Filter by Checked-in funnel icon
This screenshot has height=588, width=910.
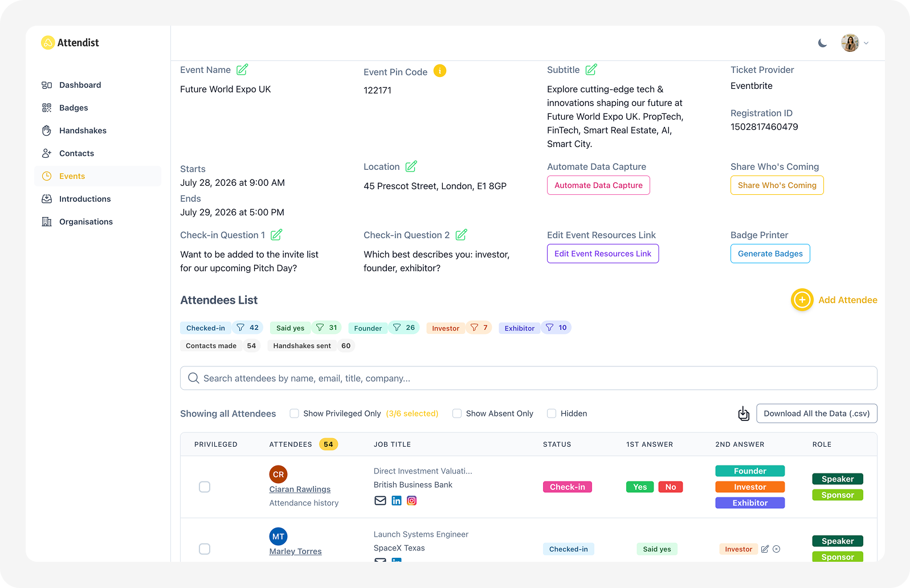click(240, 328)
